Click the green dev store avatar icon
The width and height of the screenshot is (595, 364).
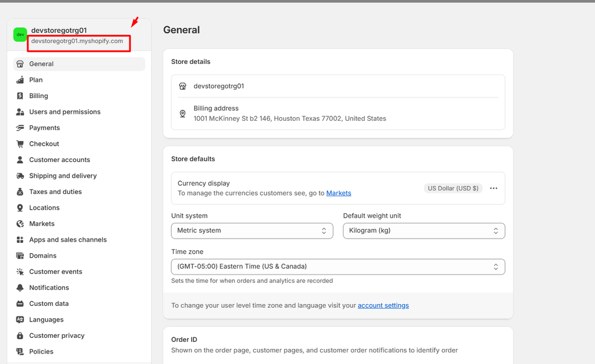[x=20, y=35]
